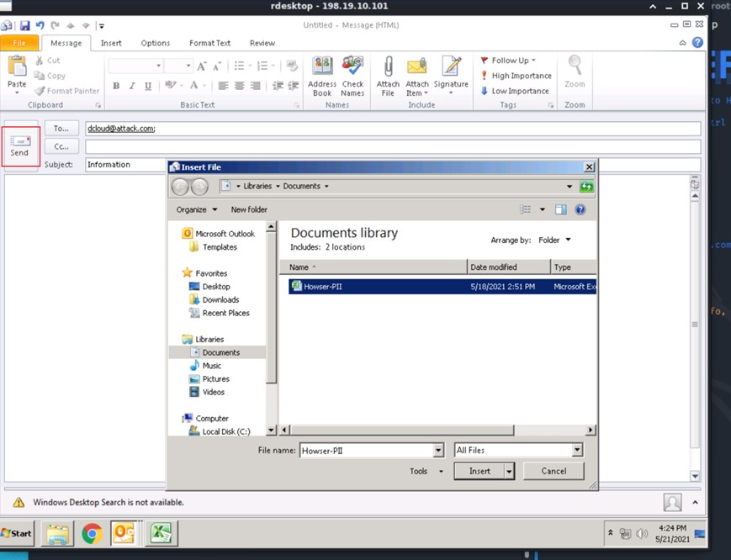This screenshot has height=560, width=731.
Task: Click the Save icon in quick access toolbar
Action: point(24,25)
